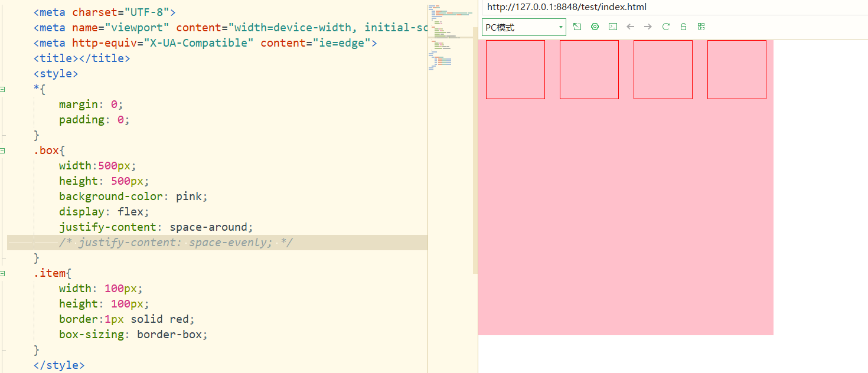Click the first red-bordered item box
This screenshot has width=868, height=373.
(x=515, y=69)
